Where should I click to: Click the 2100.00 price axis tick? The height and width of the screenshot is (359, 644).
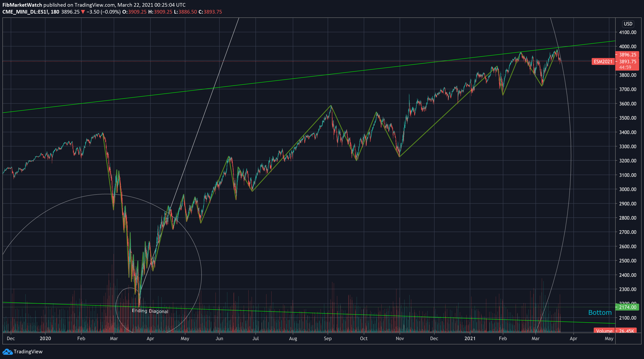[x=628, y=318]
